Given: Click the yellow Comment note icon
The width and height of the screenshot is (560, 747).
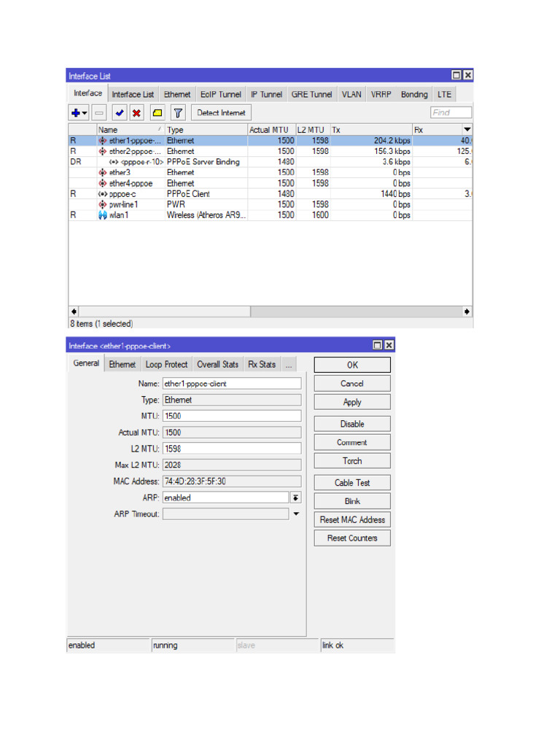Looking at the screenshot, I should (x=157, y=113).
